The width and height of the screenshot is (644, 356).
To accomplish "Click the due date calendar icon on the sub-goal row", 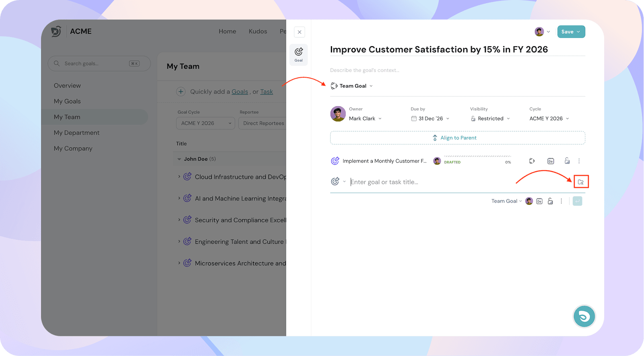I will 551,161.
